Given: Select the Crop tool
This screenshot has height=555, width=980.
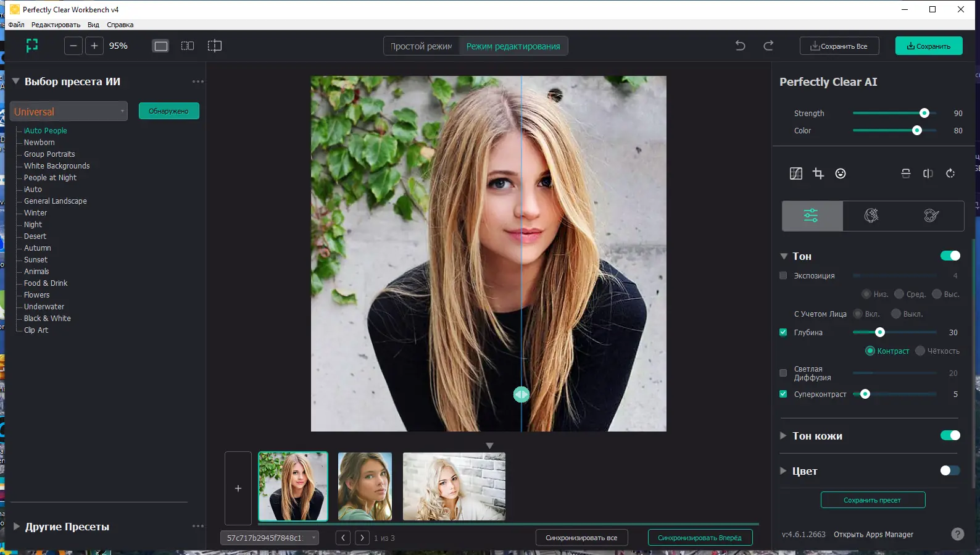Looking at the screenshot, I should pyautogui.click(x=818, y=173).
